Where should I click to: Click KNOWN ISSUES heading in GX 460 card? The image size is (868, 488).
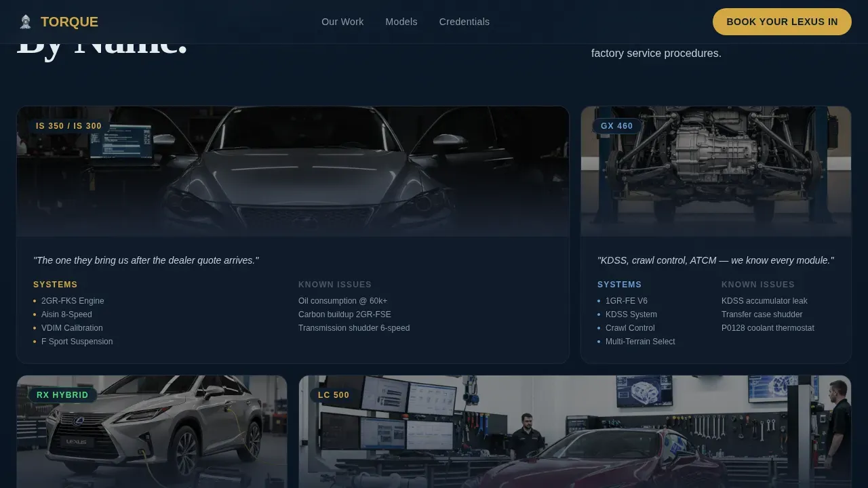758,285
